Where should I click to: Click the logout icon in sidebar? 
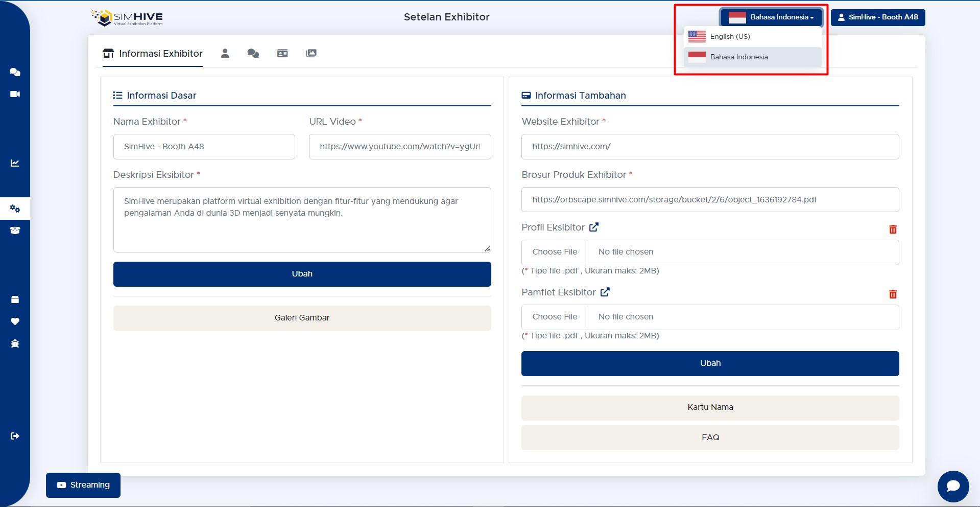15,436
